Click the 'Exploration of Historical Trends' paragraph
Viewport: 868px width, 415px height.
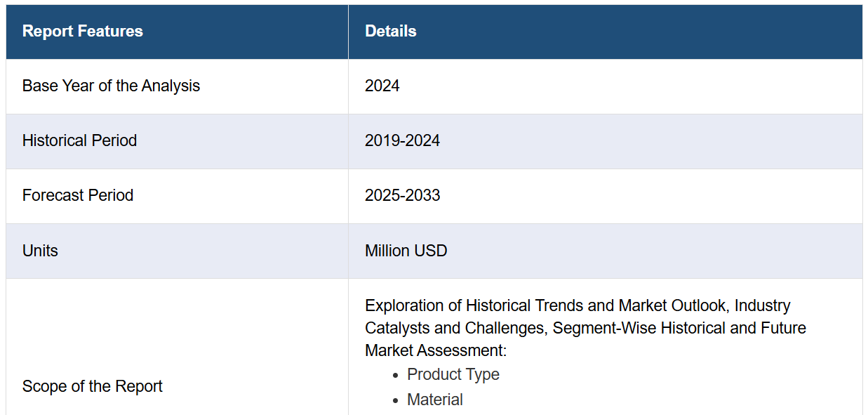click(585, 328)
